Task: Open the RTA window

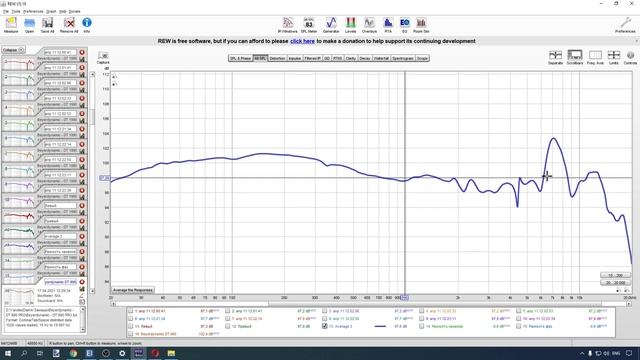Action: tap(388, 24)
